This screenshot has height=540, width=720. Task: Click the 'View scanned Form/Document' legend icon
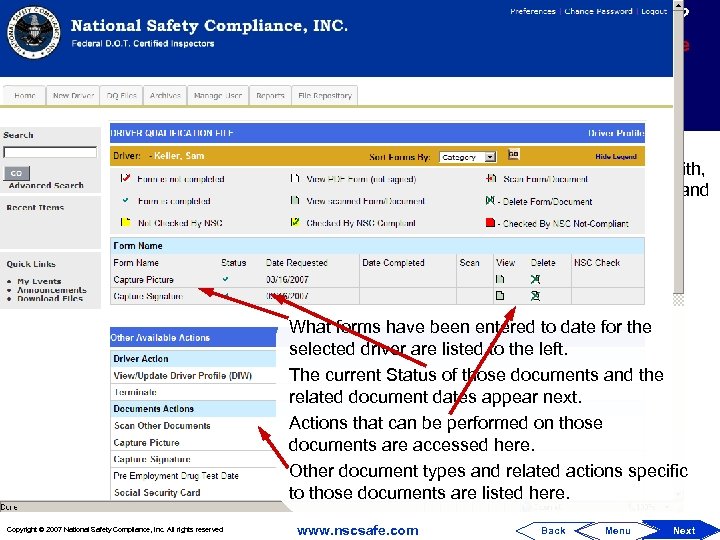click(295, 200)
